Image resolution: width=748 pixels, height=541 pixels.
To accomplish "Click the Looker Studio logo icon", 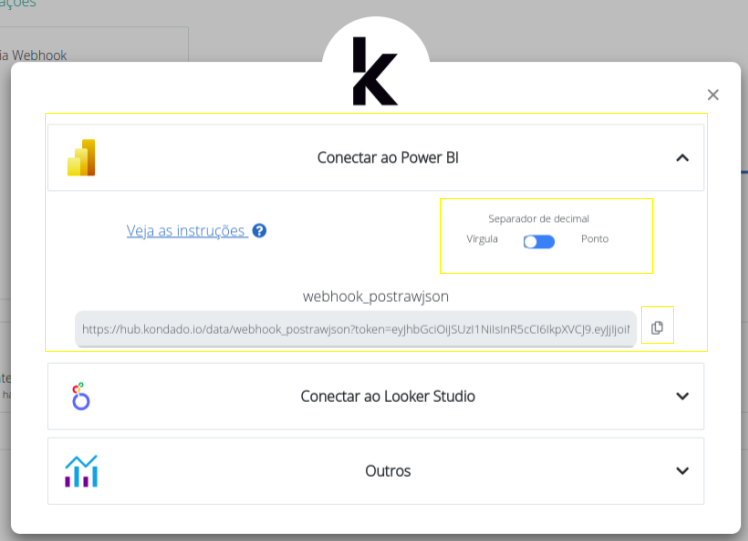I will click(x=81, y=396).
